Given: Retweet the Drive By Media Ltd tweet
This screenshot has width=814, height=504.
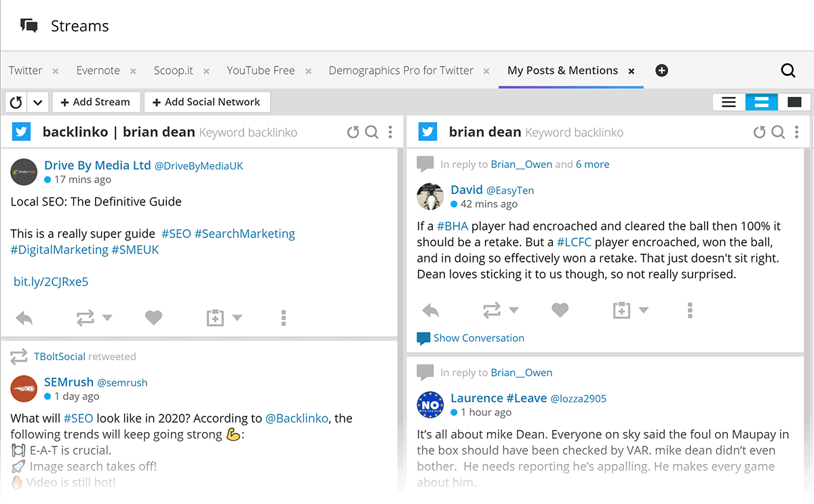Looking at the screenshot, I should (85, 317).
